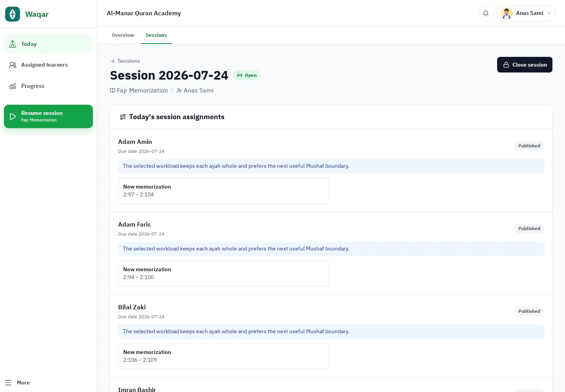Screen dimensions: 565x392
Task: Click the hamburger More menu icon
Action: (x=8, y=383)
